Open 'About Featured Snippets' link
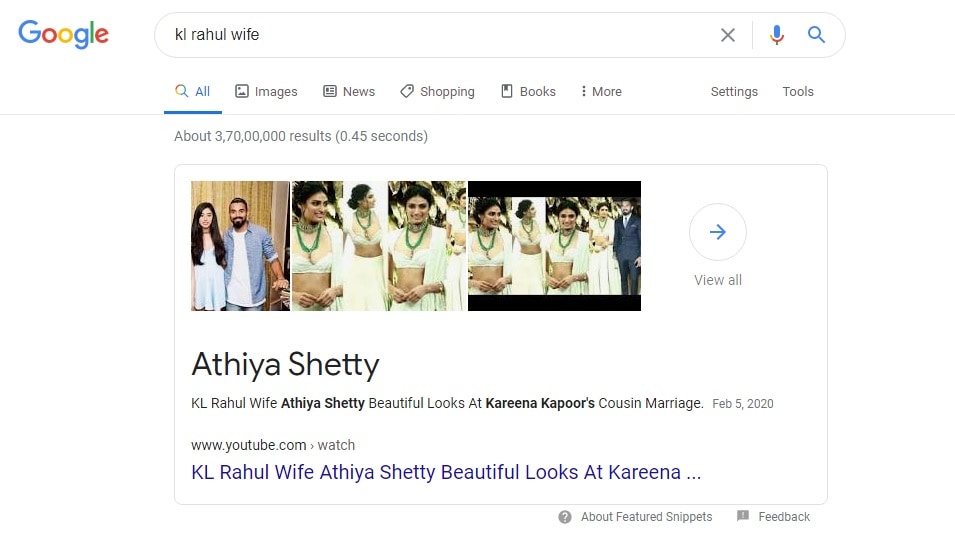 pyautogui.click(x=646, y=517)
